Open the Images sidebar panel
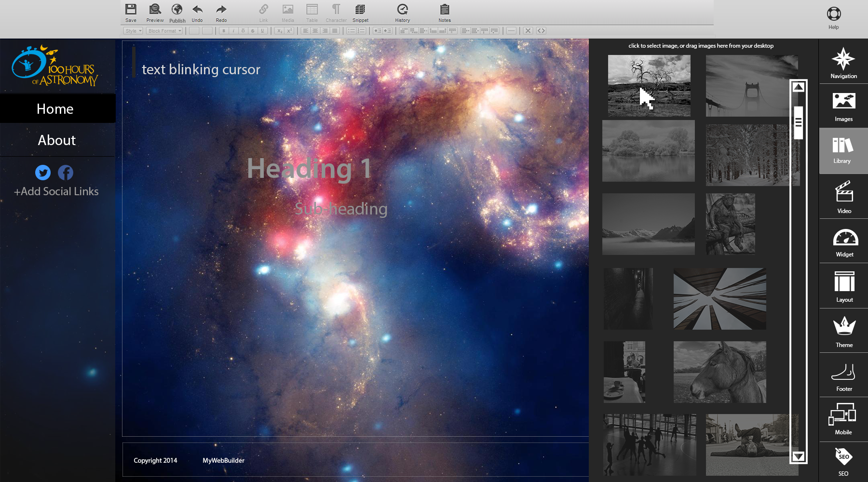The height and width of the screenshot is (482, 868). click(x=843, y=106)
